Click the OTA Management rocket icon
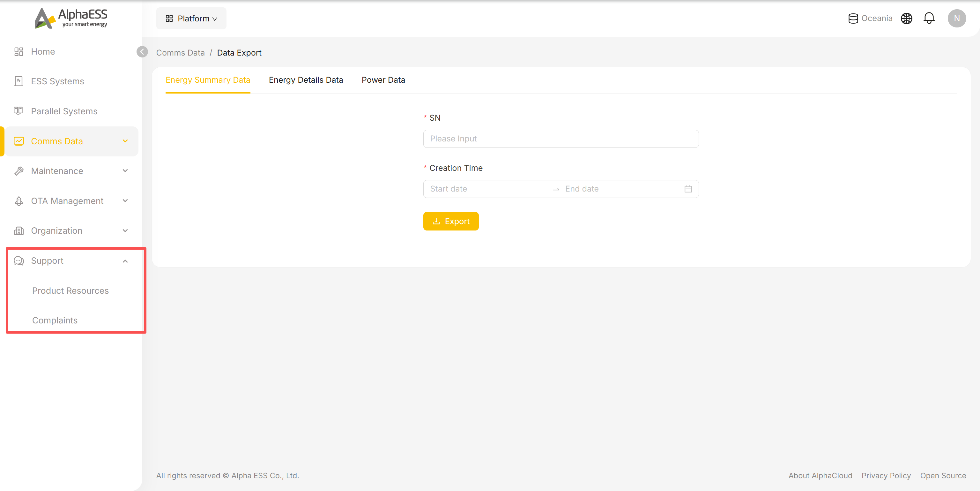 point(19,201)
